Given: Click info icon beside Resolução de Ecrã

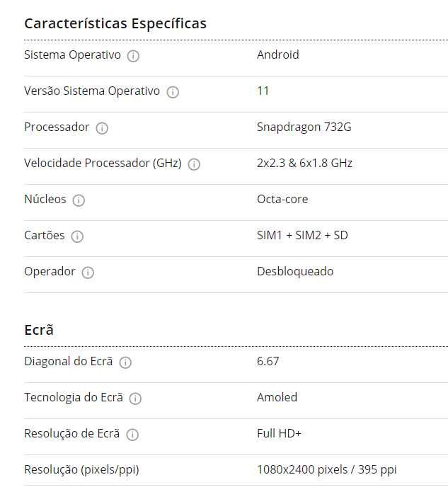Looking at the screenshot, I should tap(132, 435).
